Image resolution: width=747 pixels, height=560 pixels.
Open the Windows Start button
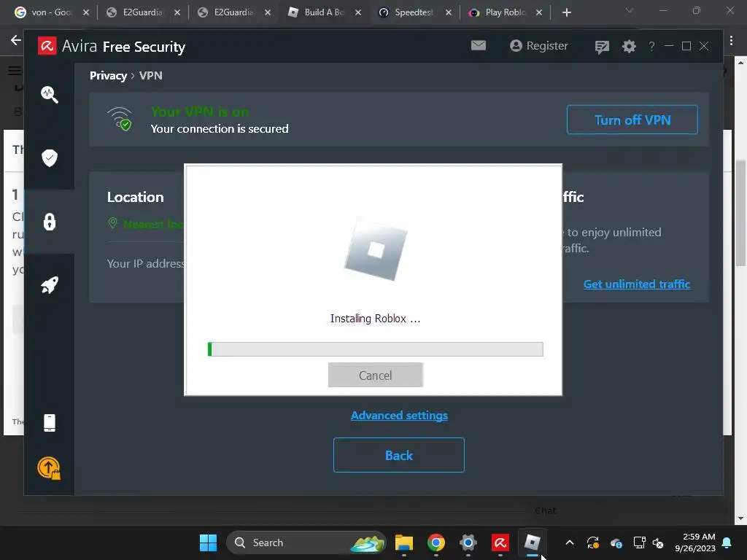tap(208, 542)
